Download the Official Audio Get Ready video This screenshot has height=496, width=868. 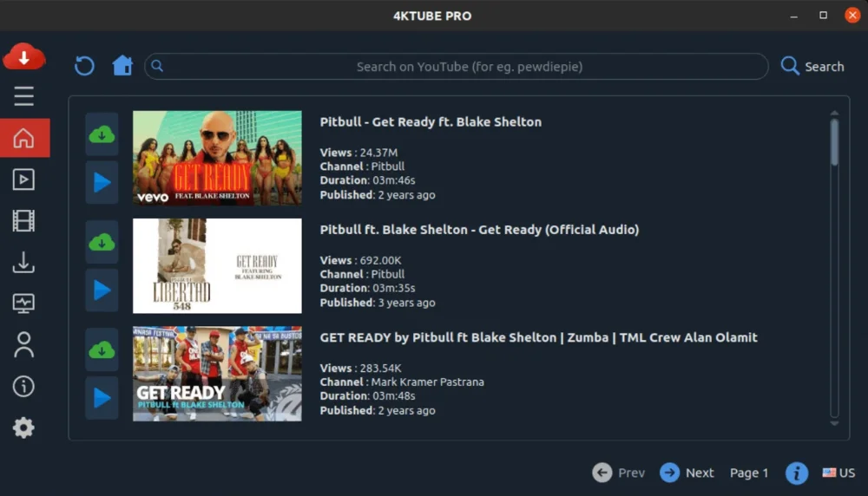(102, 242)
